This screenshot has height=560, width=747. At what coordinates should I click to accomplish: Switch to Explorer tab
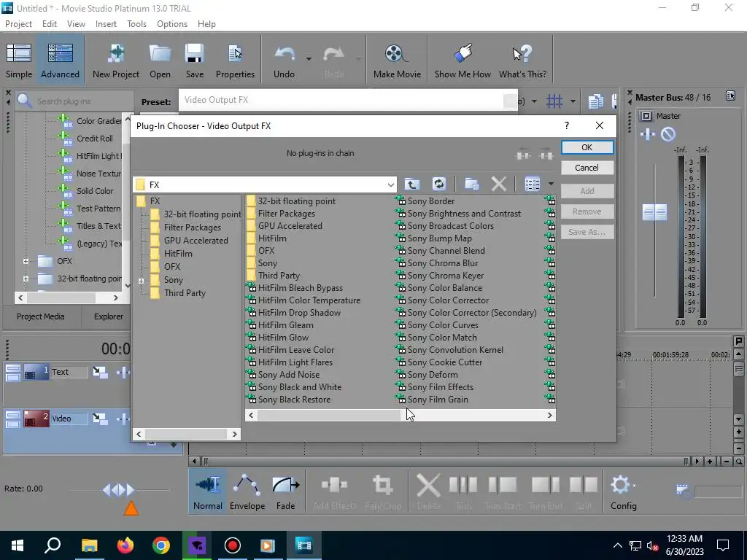coord(109,316)
